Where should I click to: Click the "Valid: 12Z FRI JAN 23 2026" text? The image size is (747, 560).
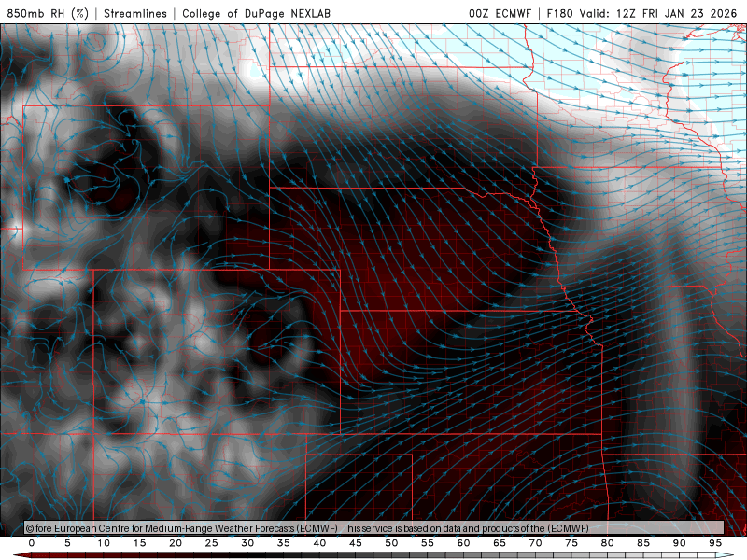(658, 13)
